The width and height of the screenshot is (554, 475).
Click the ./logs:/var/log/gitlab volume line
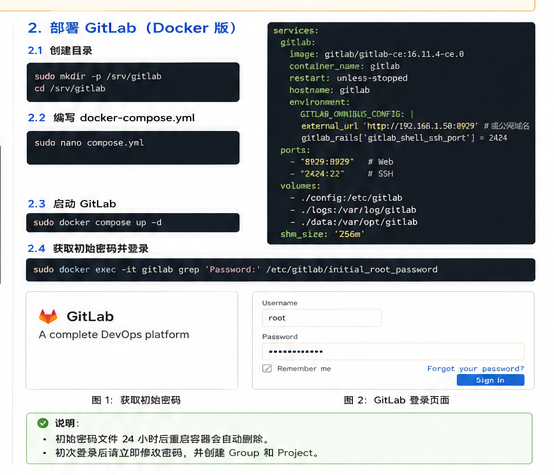pos(353,210)
